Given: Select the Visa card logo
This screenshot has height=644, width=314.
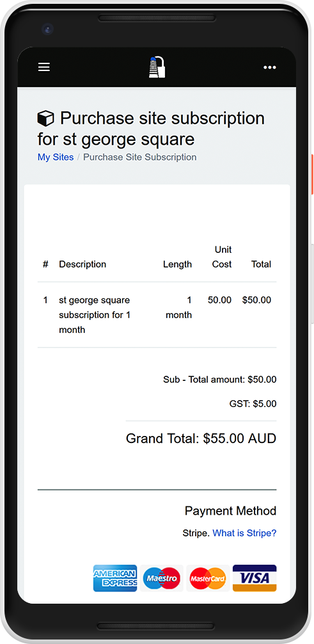Looking at the screenshot, I should [x=255, y=578].
